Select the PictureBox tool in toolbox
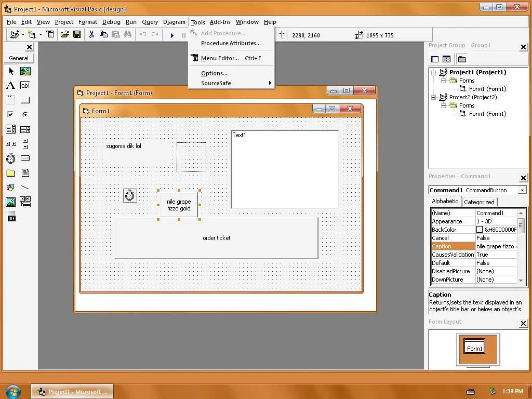The width and height of the screenshot is (532, 399). 25,71
